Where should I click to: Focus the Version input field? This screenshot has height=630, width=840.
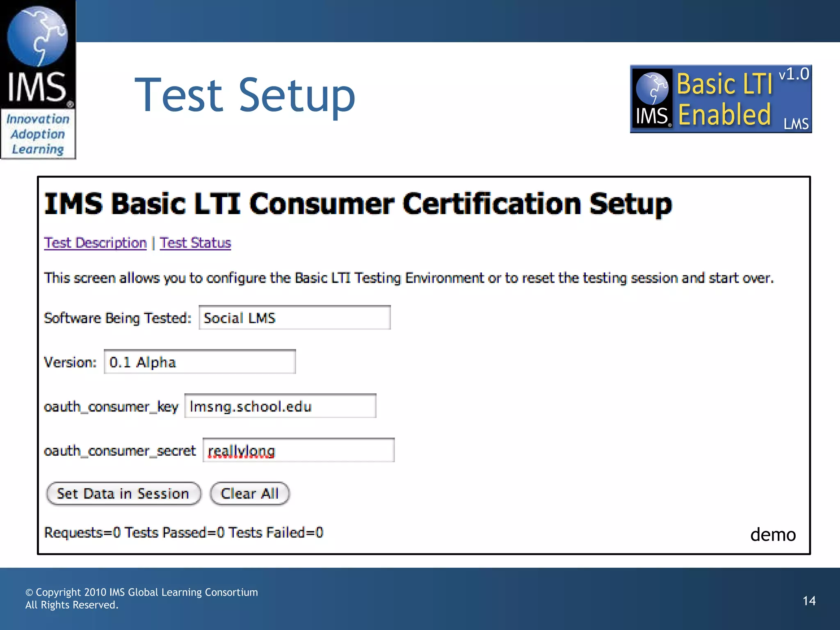200,362
